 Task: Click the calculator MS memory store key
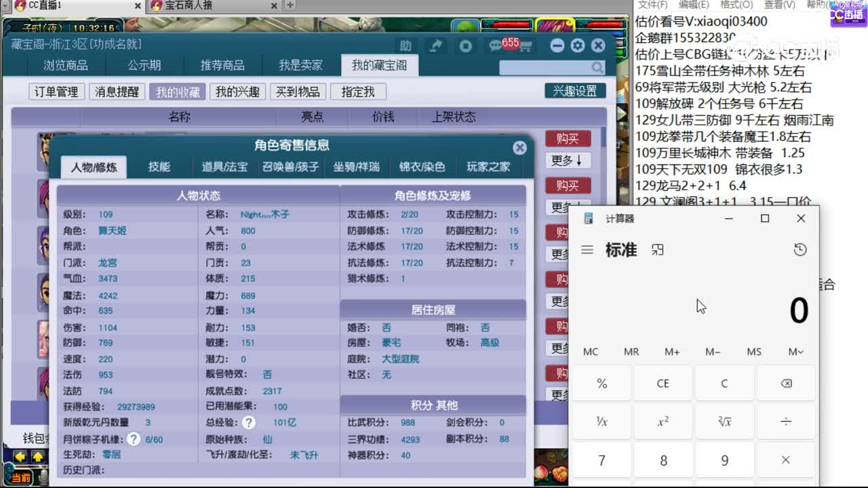(754, 352)
